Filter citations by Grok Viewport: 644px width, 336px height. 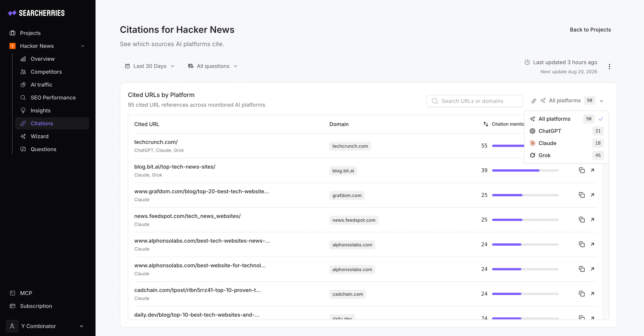(x=566, y=155)
